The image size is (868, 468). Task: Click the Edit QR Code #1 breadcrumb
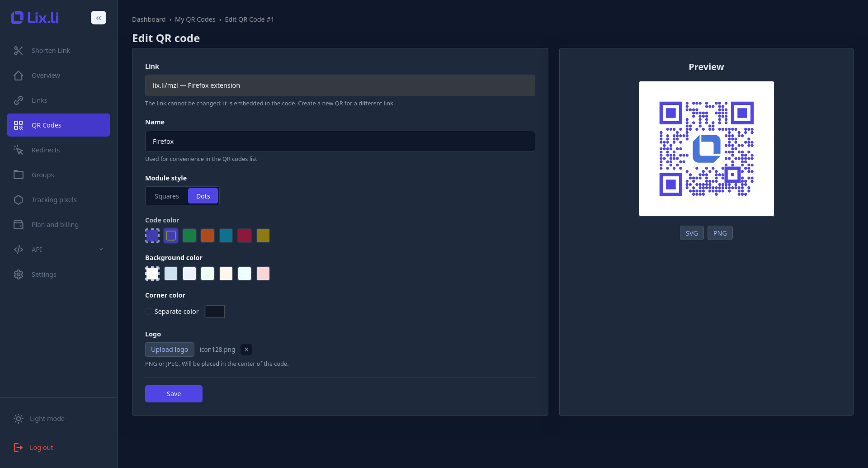[250, 19]
